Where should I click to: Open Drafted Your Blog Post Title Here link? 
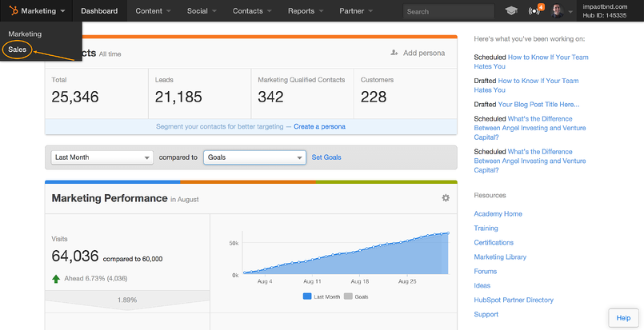538,104
